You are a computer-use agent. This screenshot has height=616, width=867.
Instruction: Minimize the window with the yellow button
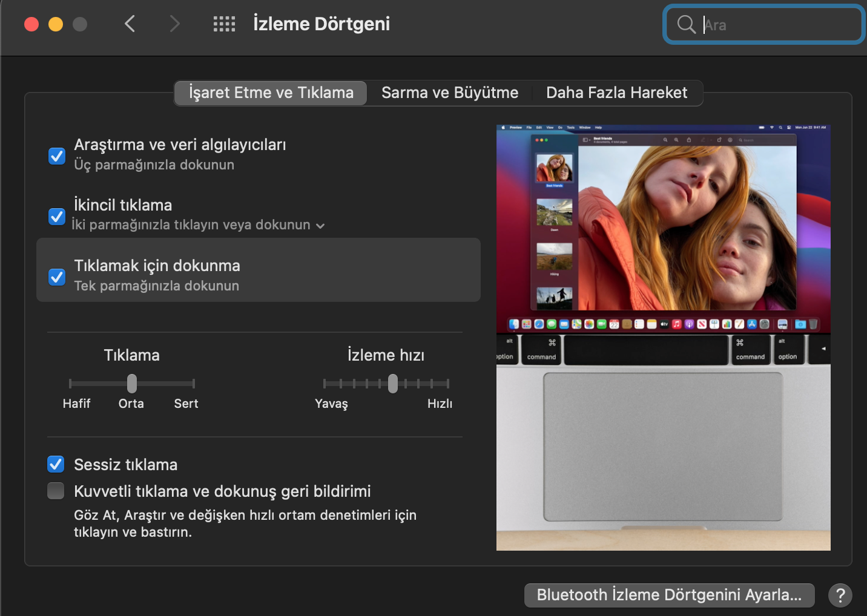56,24
